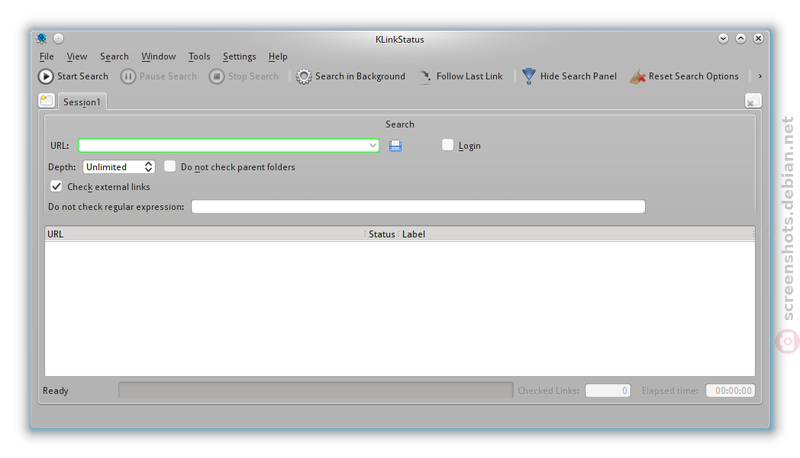
Task: Click the Reset Search Options label
Action: coord(693,77)
